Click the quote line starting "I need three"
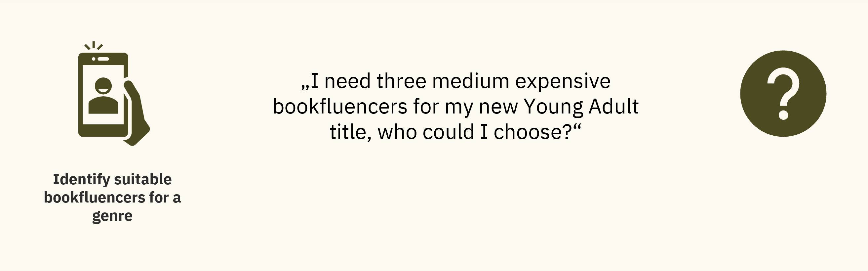The width and height of the screenshot is (868, 271). tap(455, 81)
